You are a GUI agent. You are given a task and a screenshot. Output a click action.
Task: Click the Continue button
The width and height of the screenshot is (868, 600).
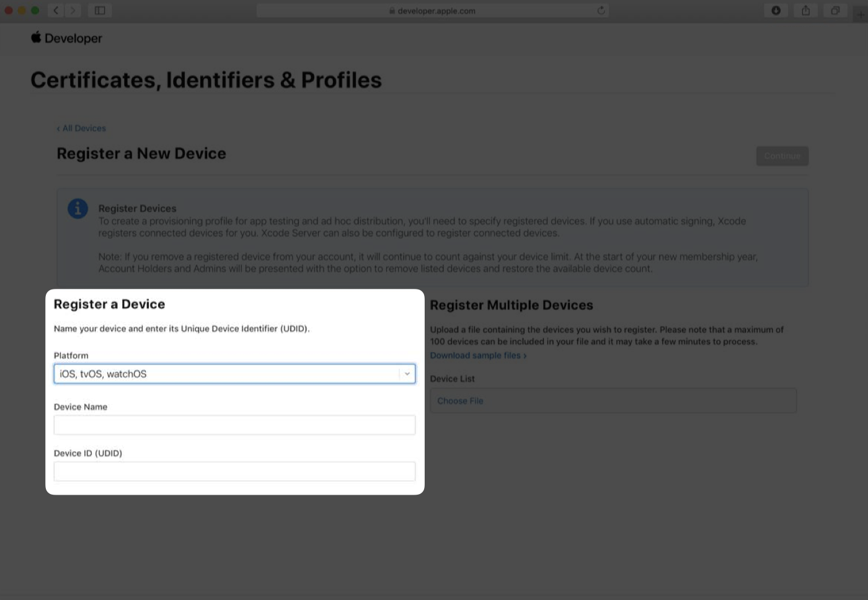[782, 156]
